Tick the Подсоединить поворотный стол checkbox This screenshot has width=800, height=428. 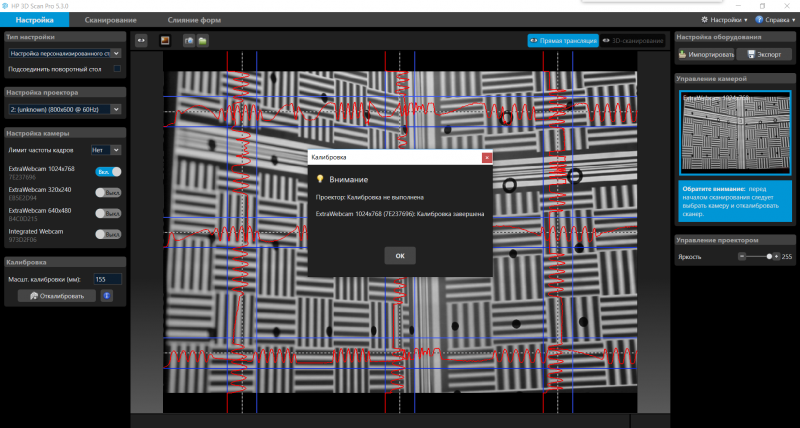click(117, 69)
